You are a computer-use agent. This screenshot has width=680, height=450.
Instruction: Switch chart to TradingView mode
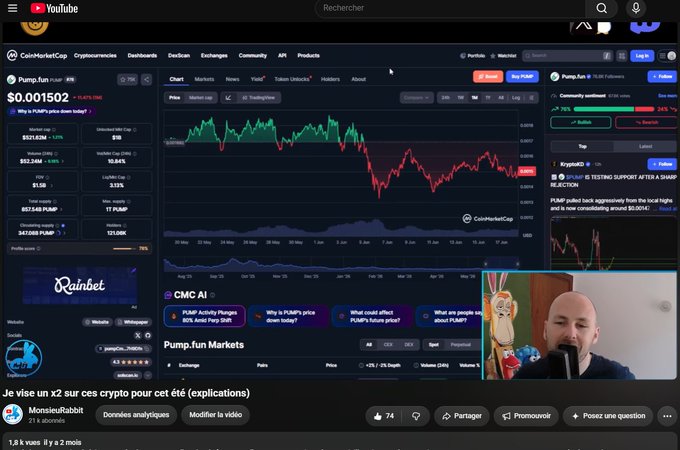[258, 98]
